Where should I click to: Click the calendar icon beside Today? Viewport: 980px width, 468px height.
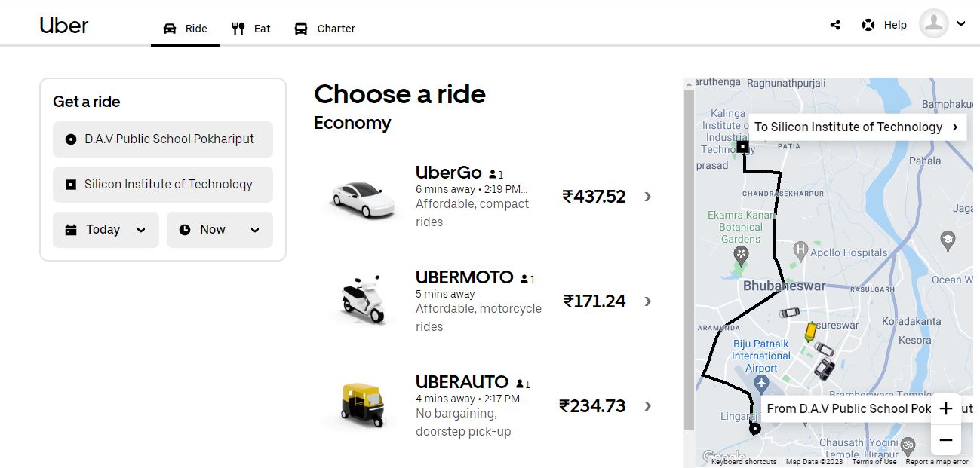(x=71, y=230)
